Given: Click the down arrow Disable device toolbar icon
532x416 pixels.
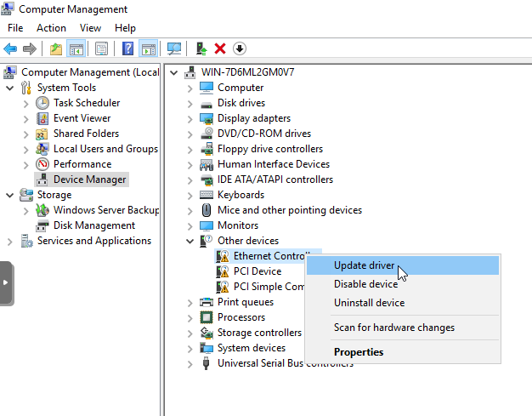Looking at the screenshot, I should (240, 48).
